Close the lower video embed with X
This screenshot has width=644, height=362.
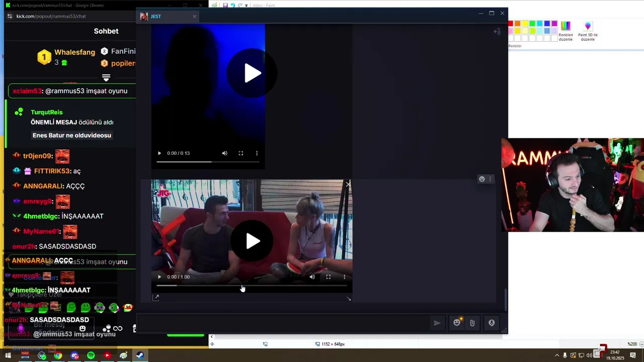tap(348, 184)
